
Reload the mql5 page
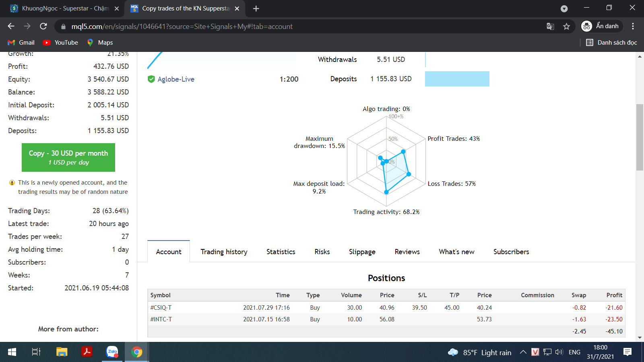[x=43, y=26]
